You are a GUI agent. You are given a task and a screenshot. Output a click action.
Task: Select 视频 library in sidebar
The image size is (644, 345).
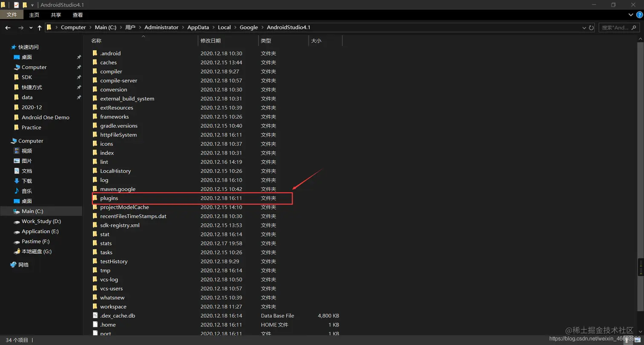point(27,151)
